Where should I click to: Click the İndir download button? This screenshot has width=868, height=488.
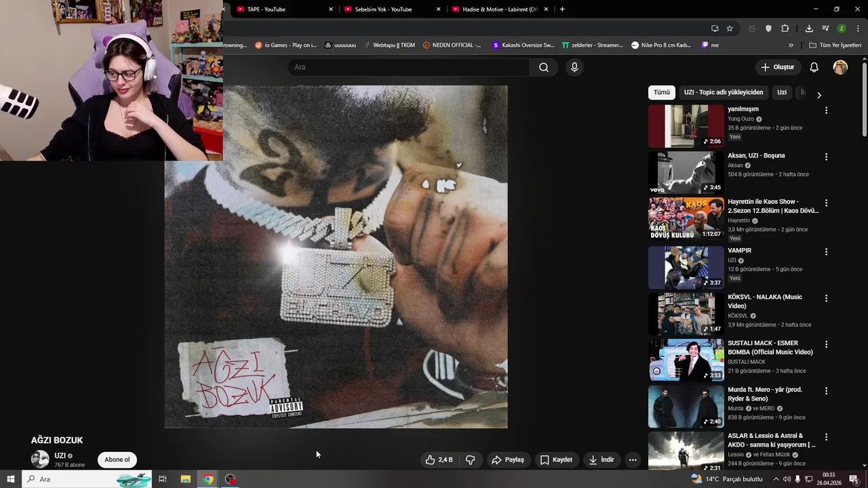[601, 460]
